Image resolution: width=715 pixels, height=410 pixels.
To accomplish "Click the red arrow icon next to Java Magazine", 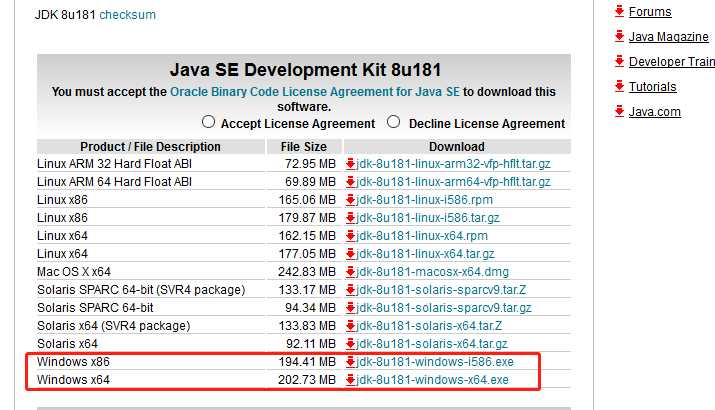I will (619, 36).
